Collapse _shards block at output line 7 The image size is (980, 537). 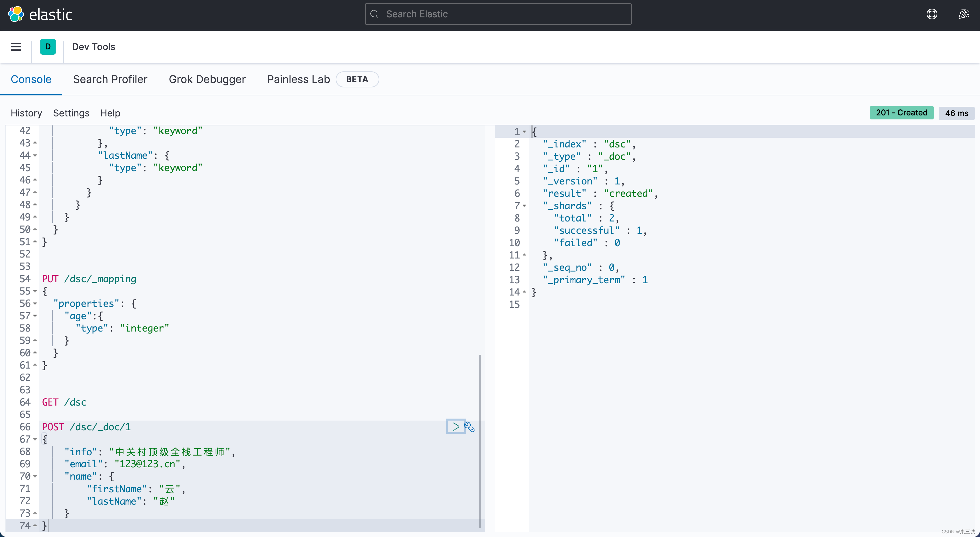coord(524,206)
